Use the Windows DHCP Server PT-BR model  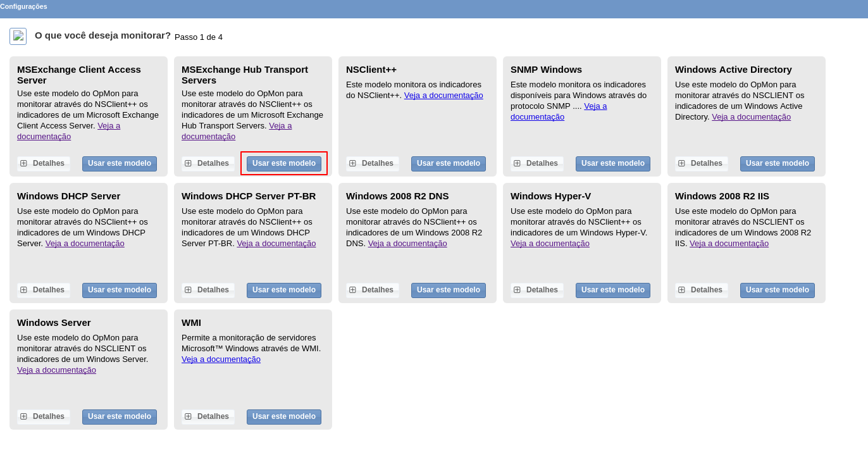point(284,290)
